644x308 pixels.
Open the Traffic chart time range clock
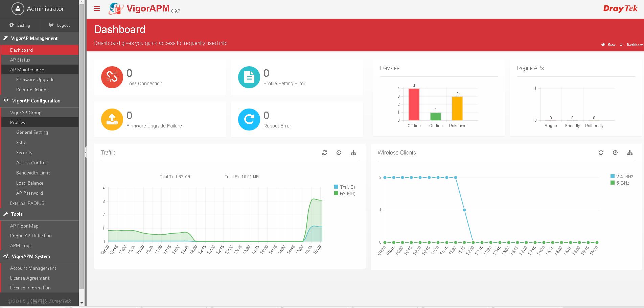[339, 153]
